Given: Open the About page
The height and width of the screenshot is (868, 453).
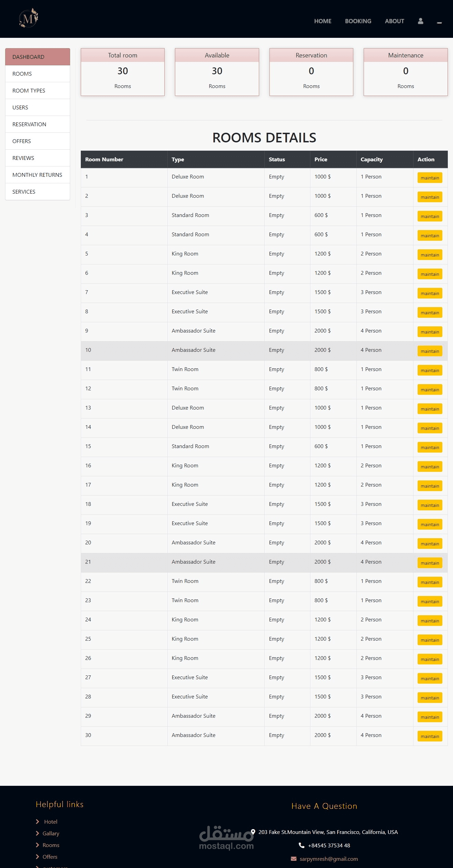Looking at the screenshot, I should (394, 21).
